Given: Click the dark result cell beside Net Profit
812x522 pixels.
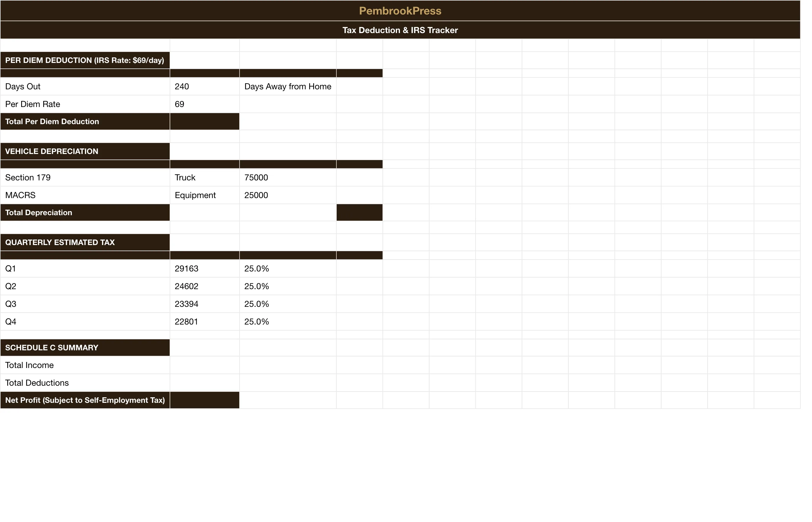Looking at the screenshot, I should click(205, 400).
